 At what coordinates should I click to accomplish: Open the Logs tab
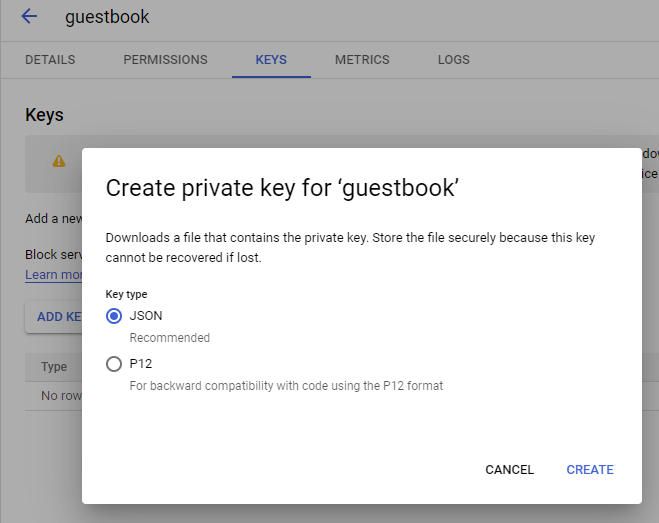pos(453,60)
